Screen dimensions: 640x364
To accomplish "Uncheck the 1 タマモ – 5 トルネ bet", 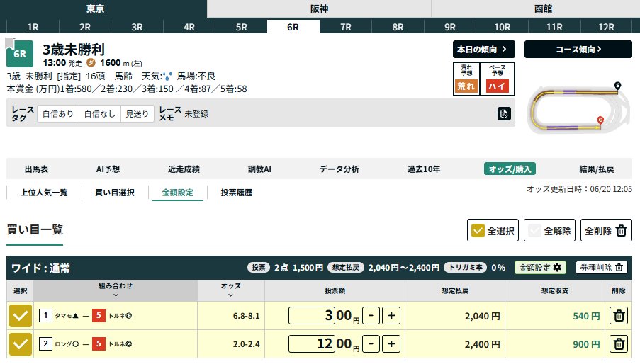I will tap(21, 316).
